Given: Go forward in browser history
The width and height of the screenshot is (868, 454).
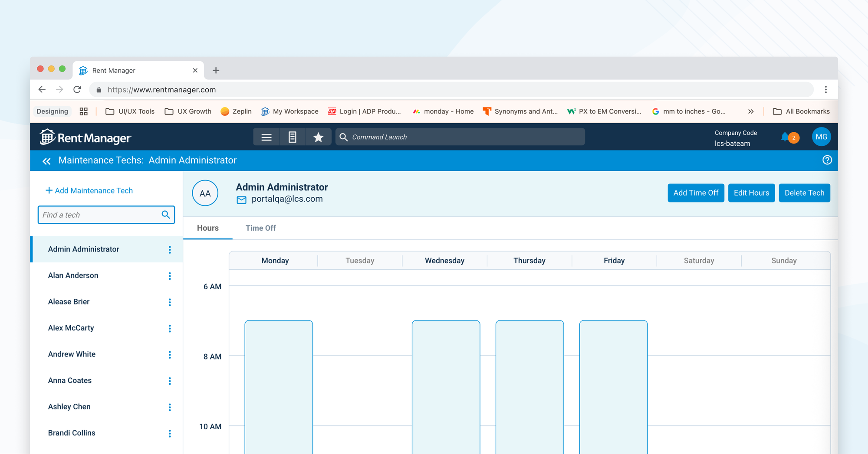Looking at the screenshot, I should [59, 89].
